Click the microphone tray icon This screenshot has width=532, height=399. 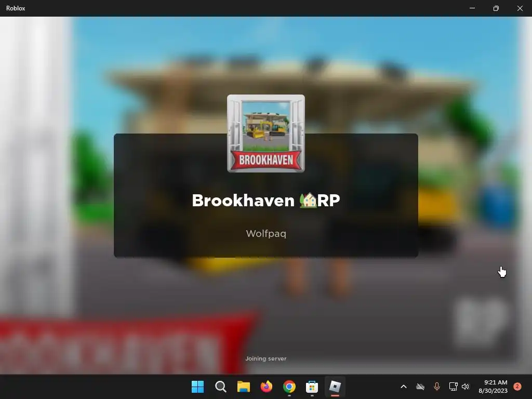pyautogui.click(x=436, y=387)
